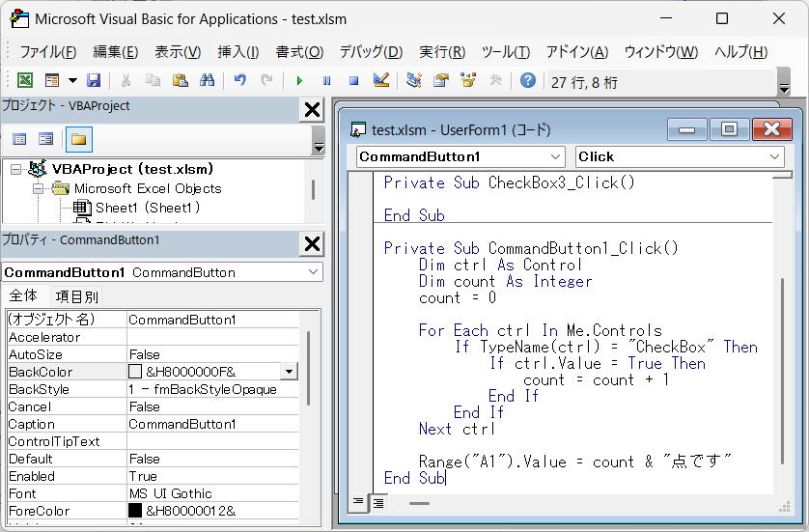The image size is (809, 532).
Task: Open the 書式(O) menu
Action: (x=299, y=51)
